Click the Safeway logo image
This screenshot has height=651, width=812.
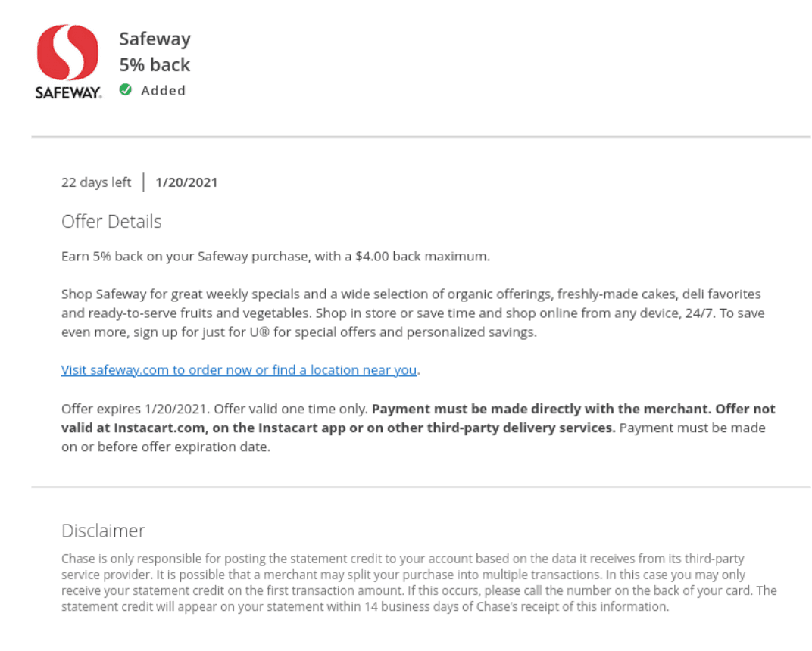tap(68, 61)
